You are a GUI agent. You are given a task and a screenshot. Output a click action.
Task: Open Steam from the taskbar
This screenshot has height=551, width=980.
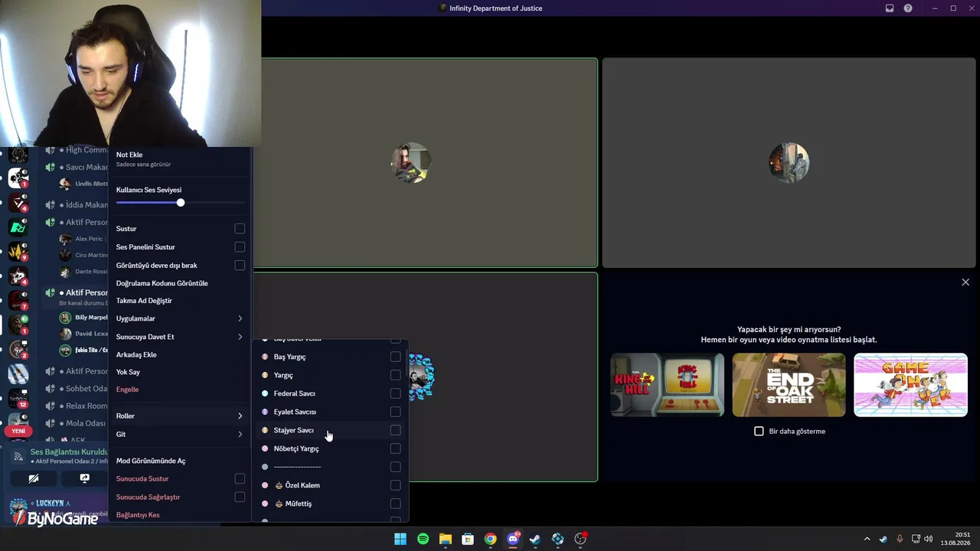[x=535, y=539]
